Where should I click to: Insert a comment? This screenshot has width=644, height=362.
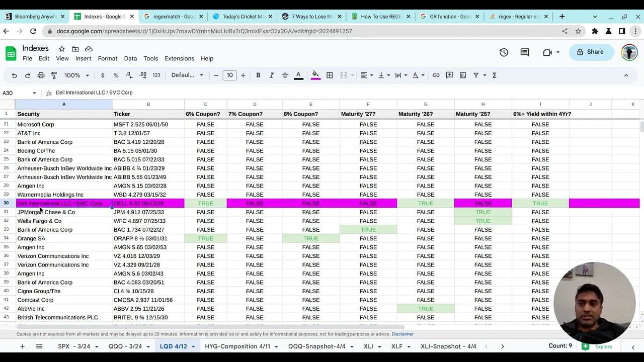point(449,75)
